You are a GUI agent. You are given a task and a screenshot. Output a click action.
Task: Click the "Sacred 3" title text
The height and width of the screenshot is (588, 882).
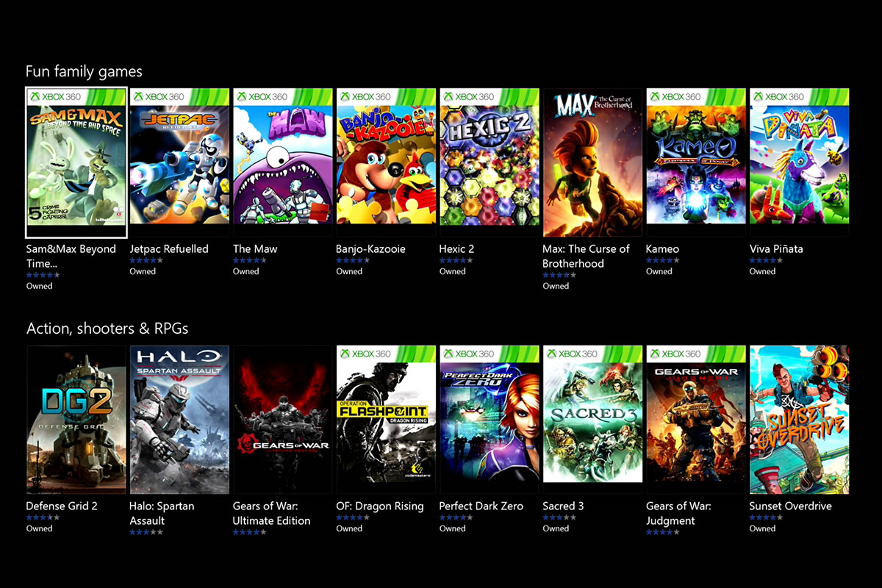click(564, 506)
